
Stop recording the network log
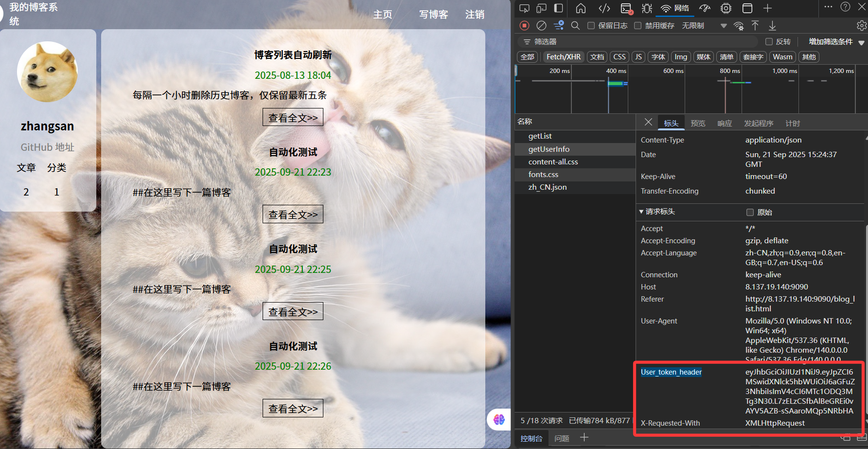(525, 25)
